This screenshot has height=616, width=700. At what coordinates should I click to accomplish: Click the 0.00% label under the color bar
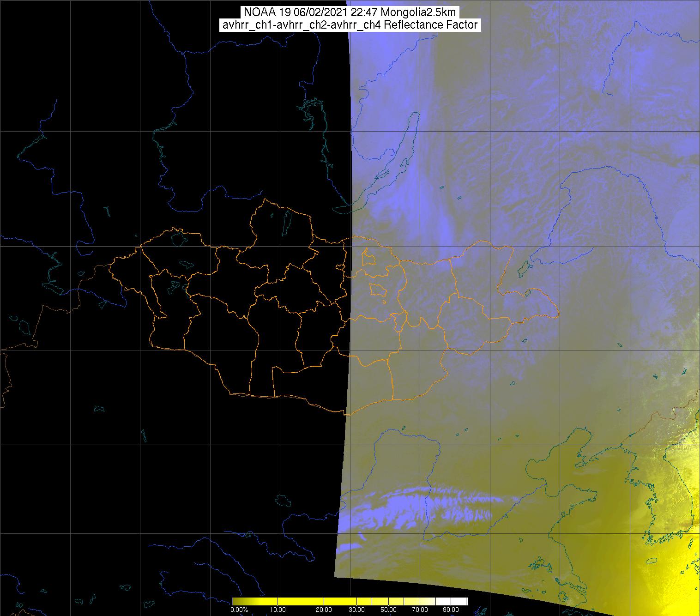tap(239, 610)
